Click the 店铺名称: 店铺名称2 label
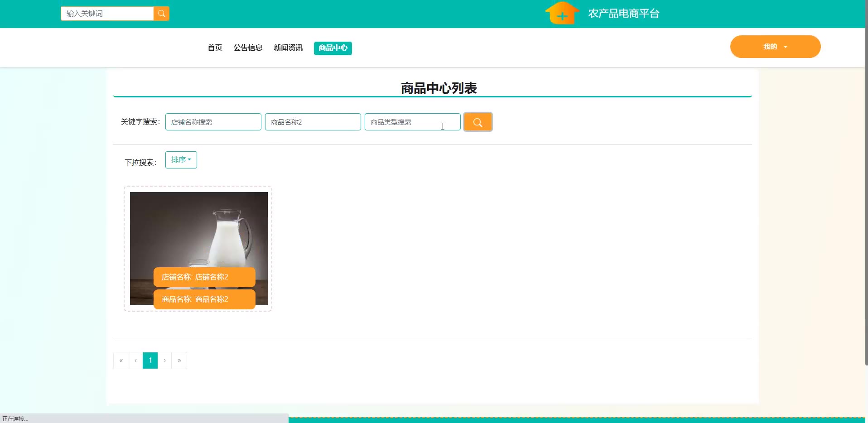The height and width of the screenshot is (423, 868). tap(204, 277)
